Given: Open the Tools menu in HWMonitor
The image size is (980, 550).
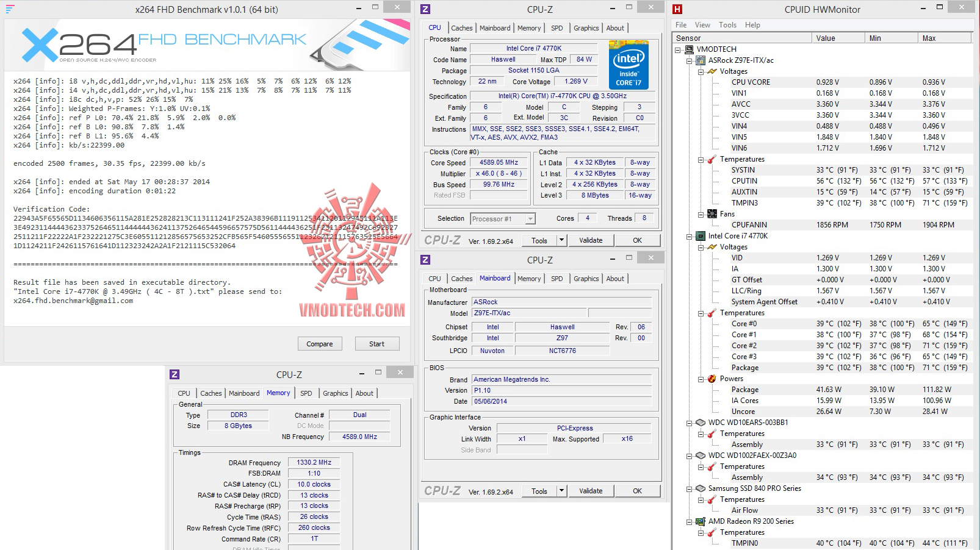Looking at the screenshot, I should point(727,25).
